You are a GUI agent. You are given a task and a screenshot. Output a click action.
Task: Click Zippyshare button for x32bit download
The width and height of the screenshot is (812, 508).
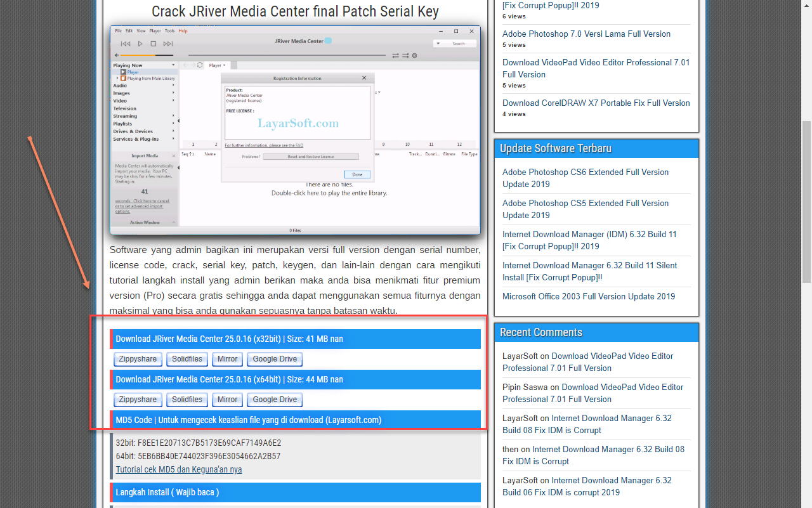[x=138, y=359]
